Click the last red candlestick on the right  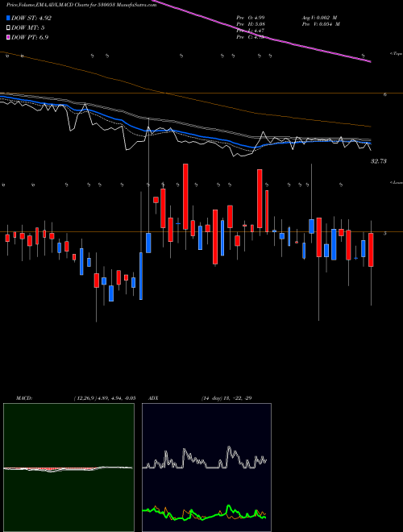[371, 250]
